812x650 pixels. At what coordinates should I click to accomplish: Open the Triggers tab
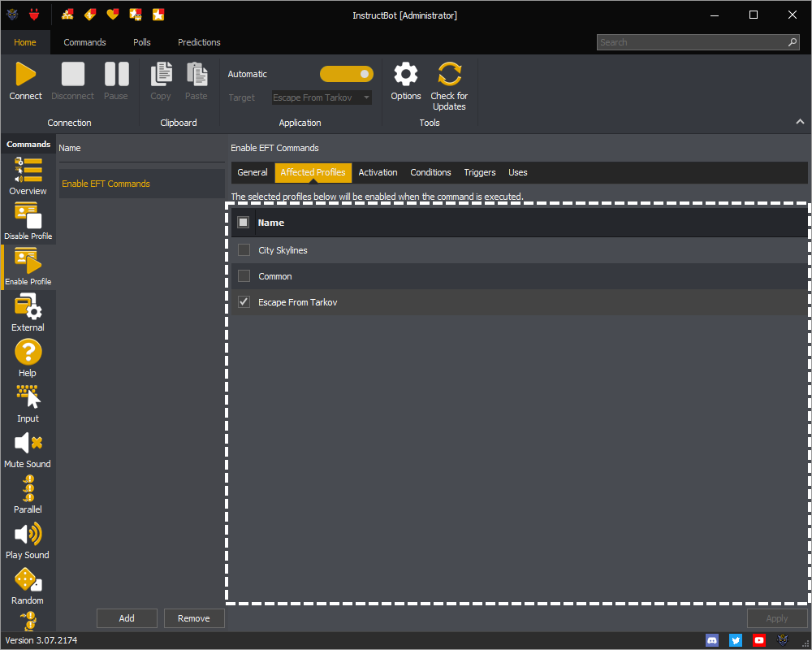click(x=480, y=172)
